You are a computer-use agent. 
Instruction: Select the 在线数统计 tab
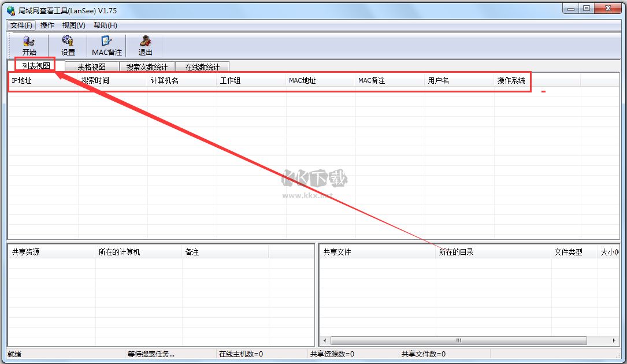coord(202,66)
